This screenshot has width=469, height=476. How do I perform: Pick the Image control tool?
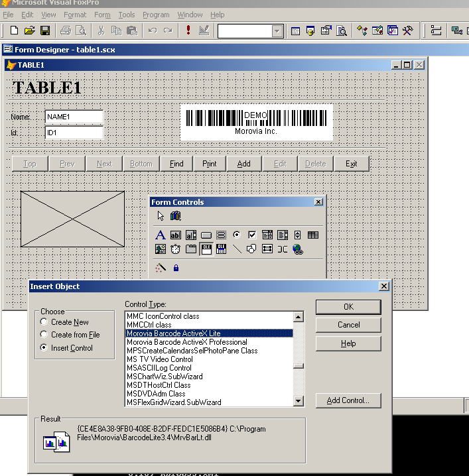161,249
